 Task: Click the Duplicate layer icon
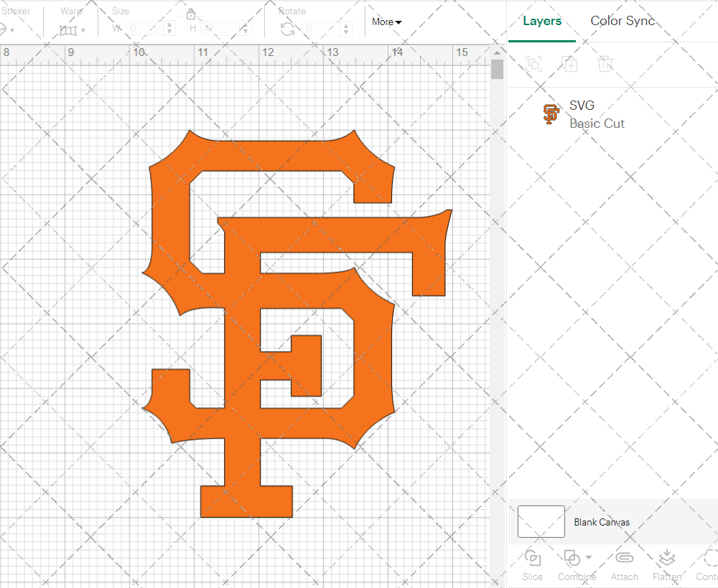(569, 64)
